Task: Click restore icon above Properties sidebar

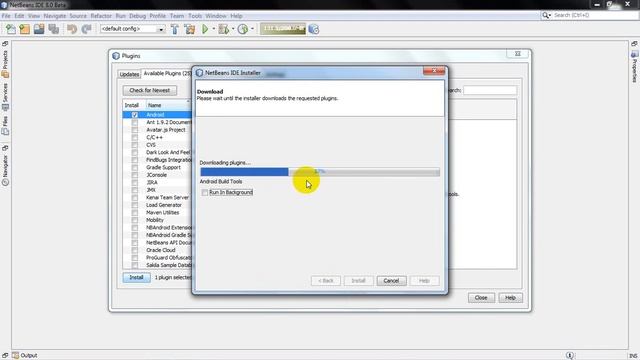Action: pos(634,43)
